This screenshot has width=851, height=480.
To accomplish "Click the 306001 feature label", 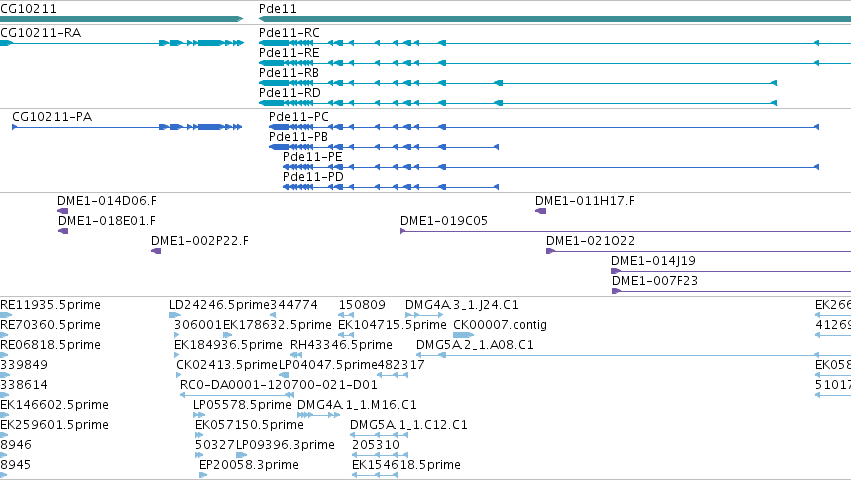I will coord(198,325).
